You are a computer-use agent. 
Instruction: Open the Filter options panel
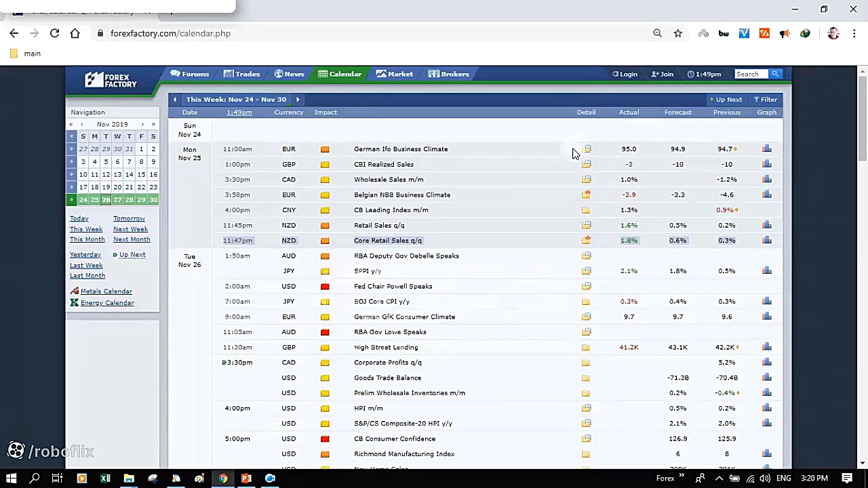pyautogui.click(x=766, y=100)
